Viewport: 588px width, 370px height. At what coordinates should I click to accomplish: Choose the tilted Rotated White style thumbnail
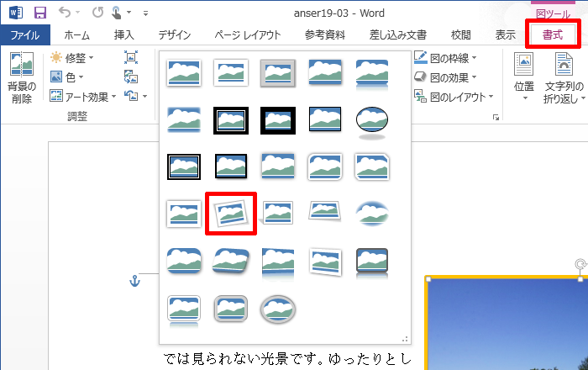point(231,214)
